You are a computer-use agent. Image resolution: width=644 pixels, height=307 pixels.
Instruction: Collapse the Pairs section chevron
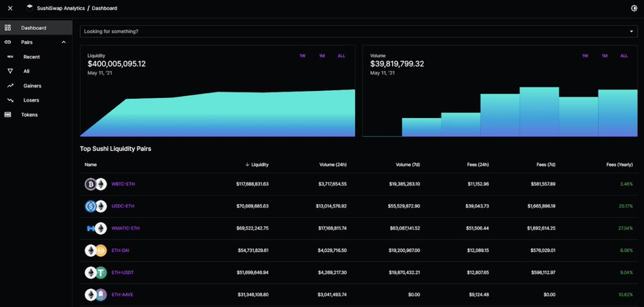tap(64, 42)
